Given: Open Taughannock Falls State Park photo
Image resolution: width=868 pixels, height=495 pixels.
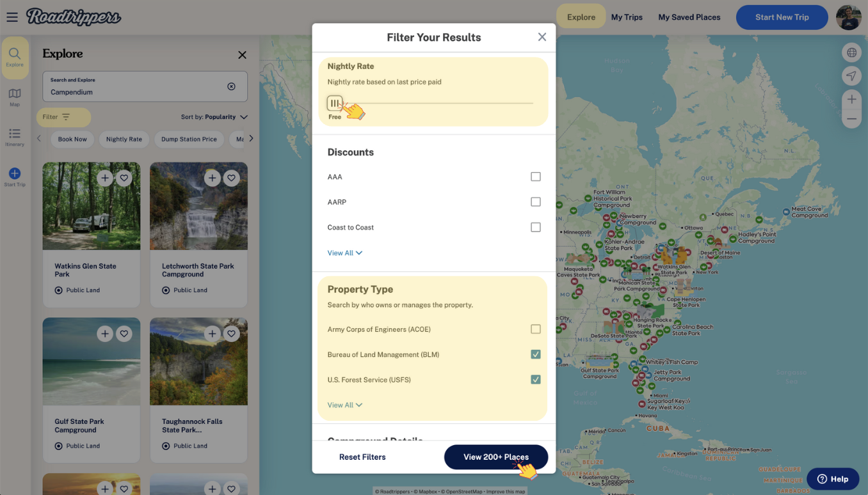Looking at the screenshot, I should coord(198,362).
